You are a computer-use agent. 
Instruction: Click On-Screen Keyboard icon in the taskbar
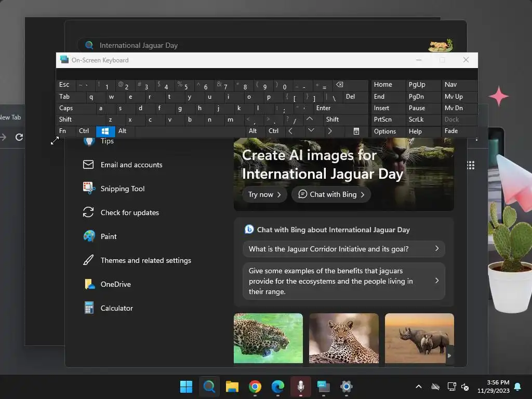(x=323, y=387)
